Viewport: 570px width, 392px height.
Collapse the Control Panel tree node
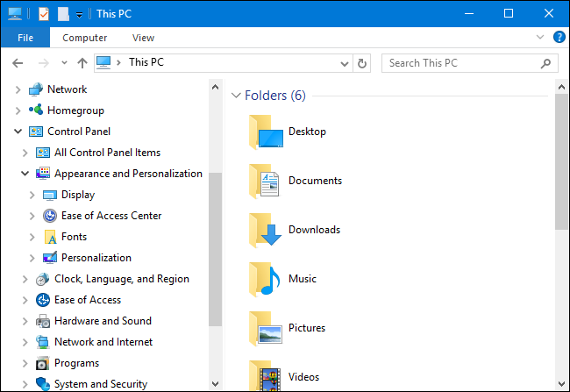(x=18, y=132)
